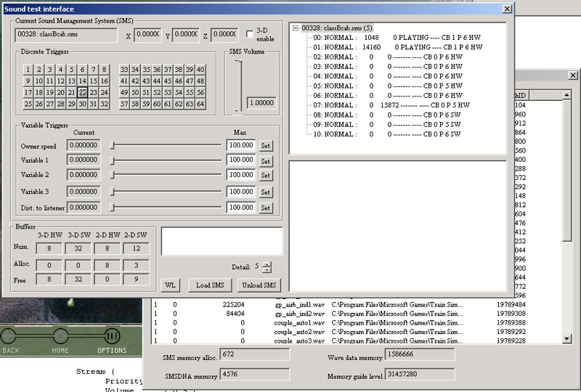This screenshot has width=581, height=392.
Task: Select stream 05: NORMAL in tree
Action: coord(388,86)
